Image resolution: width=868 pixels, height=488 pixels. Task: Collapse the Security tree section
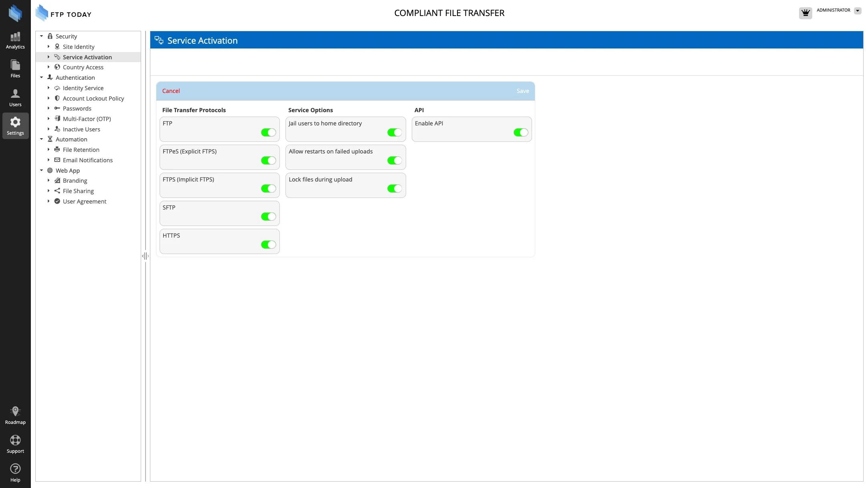point(41,36)
